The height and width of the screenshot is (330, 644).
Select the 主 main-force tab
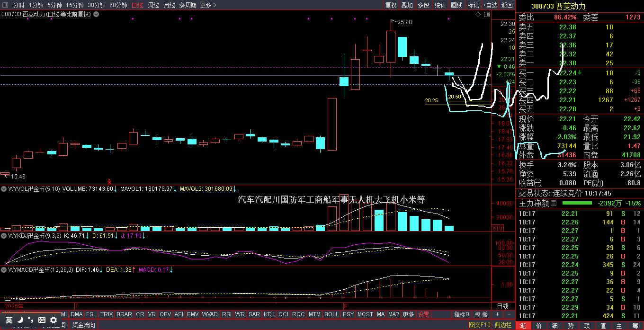click(x=619, y=325)
